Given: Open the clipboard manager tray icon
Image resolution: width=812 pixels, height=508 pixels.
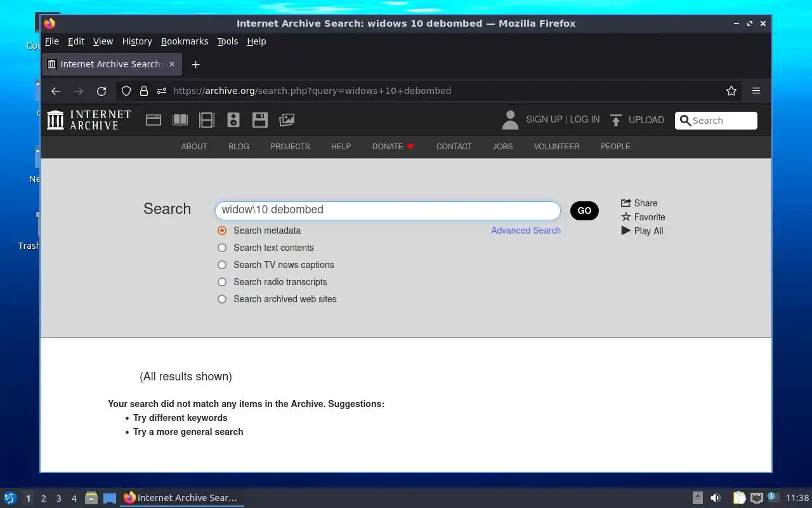Looking at the screenshot, I should coord(739,498).
